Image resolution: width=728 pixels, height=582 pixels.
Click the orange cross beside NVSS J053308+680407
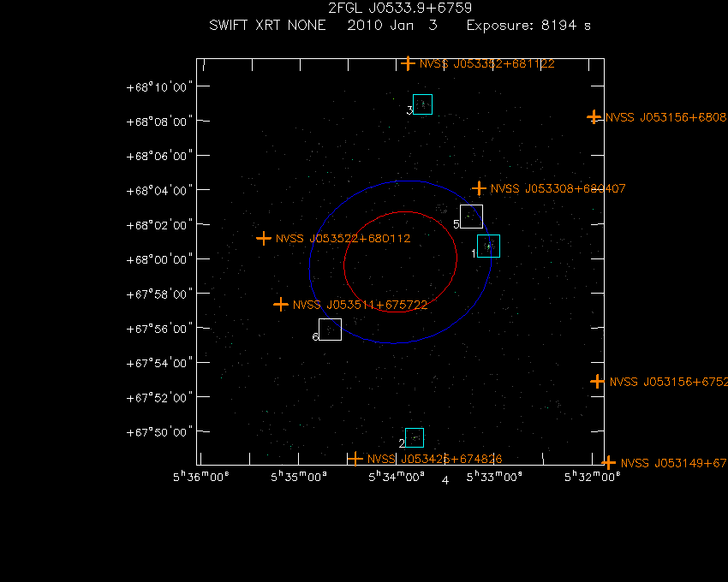[479, 188]
